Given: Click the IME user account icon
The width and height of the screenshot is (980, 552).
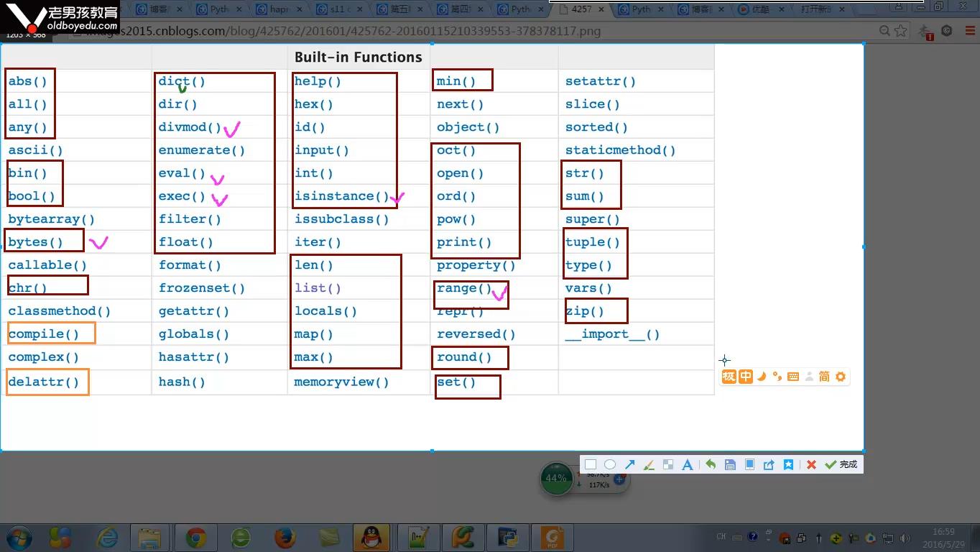Looking at the screenshot, I should pyautogui.click(x=809, y=377).
